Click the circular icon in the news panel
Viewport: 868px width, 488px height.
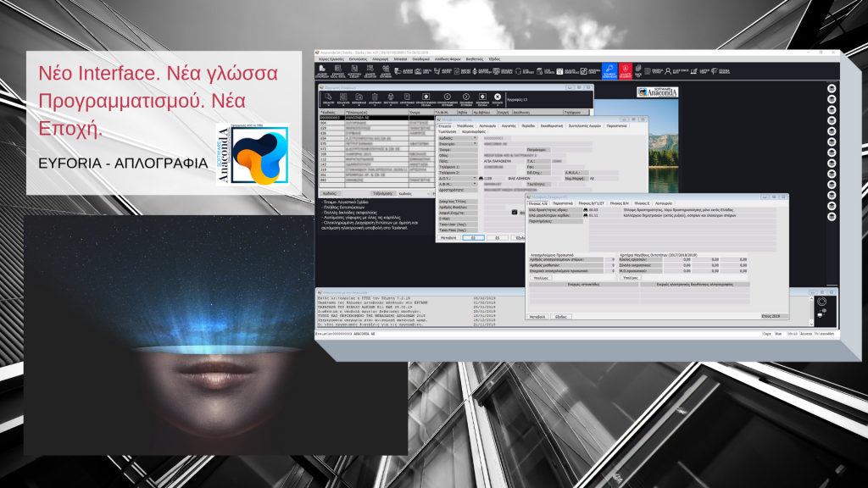point(822,302)
